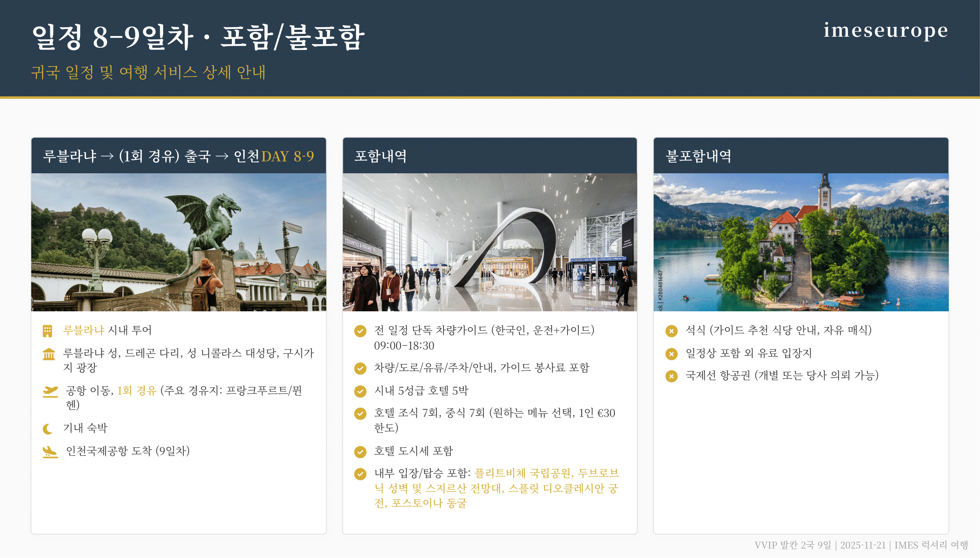The image size is (980, 558).
Task: Click the plane landing icon by 인천국제공항 도착
Action: (50, 452)
